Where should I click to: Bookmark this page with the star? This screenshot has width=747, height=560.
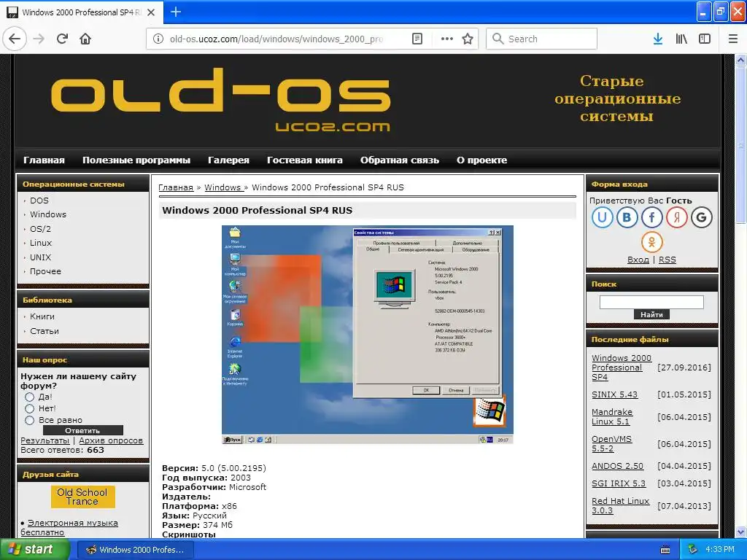468,39
